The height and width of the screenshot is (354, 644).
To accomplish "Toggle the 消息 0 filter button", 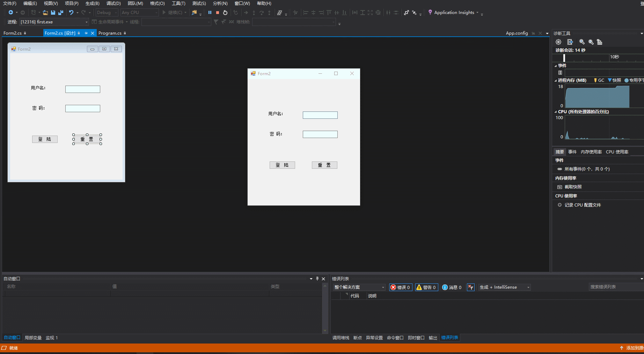I will click(x=452, y=287).
